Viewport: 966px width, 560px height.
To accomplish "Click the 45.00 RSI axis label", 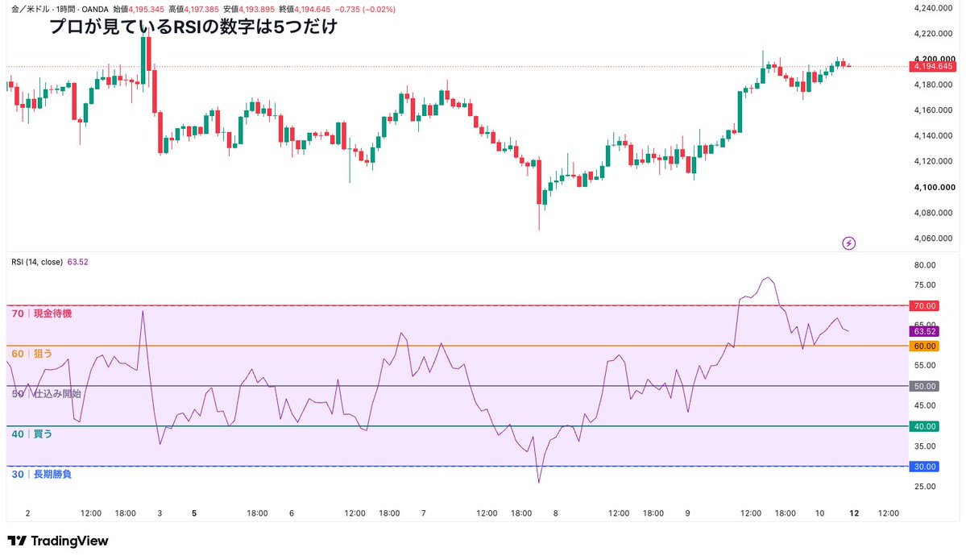I will pos(926,406).
